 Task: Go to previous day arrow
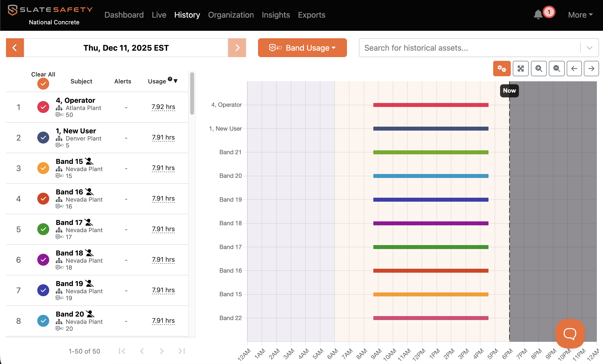click(15, 48)
